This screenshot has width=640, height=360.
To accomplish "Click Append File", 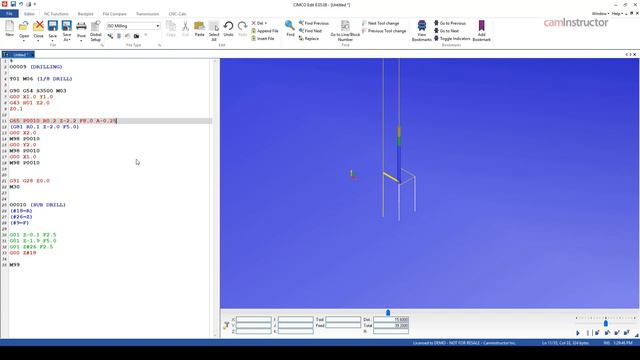I will pyautogui.click(x=265, y=31).
